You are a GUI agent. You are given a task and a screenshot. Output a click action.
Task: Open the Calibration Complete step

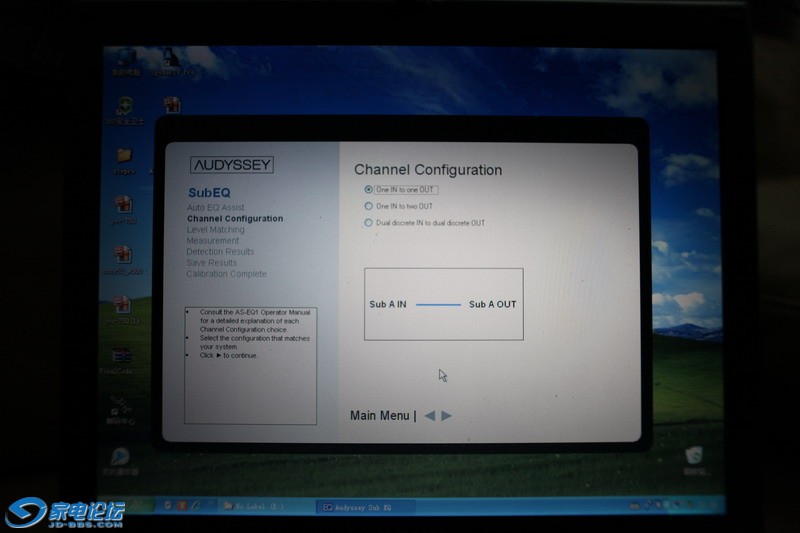[x=227, y=274]
